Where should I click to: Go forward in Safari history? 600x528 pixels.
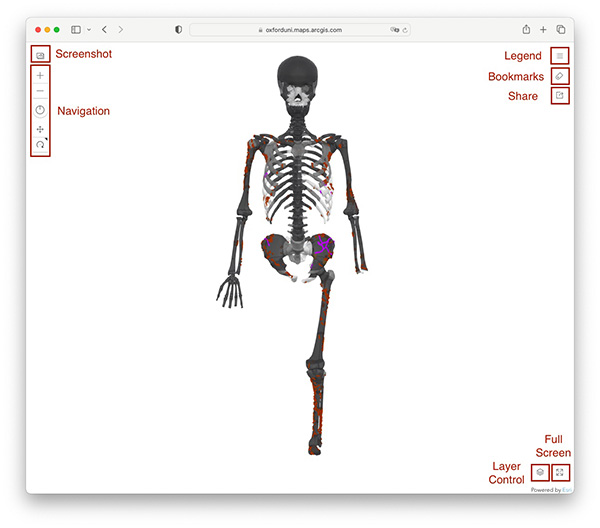pyautogui.click(x=121, y=29)
